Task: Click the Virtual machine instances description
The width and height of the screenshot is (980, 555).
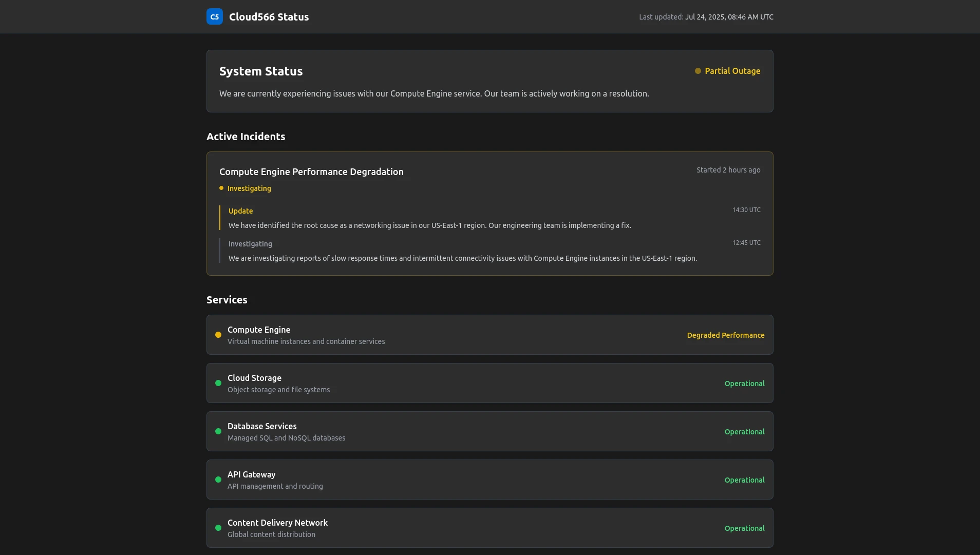Action: point(306,341)
